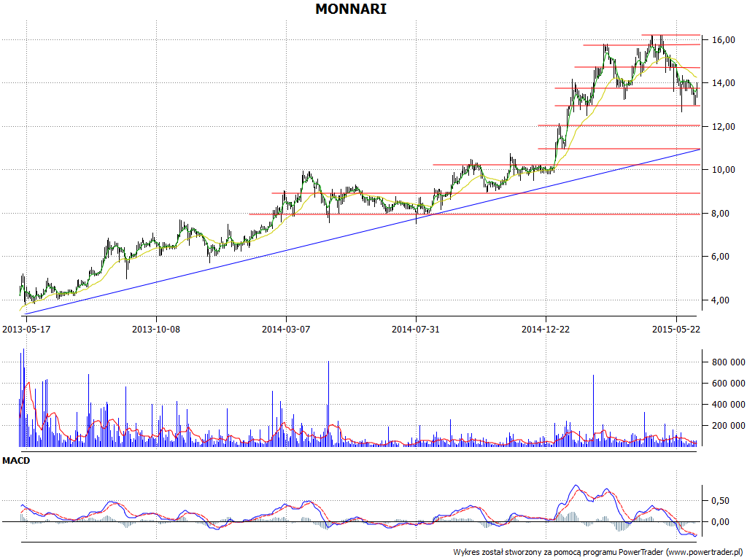The image size is (747, 560).
Task: Click the 0,50 MACD axis label
Action: 720,500
